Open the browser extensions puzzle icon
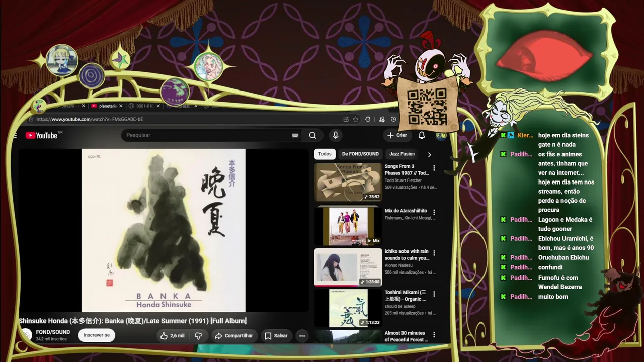 368,119
